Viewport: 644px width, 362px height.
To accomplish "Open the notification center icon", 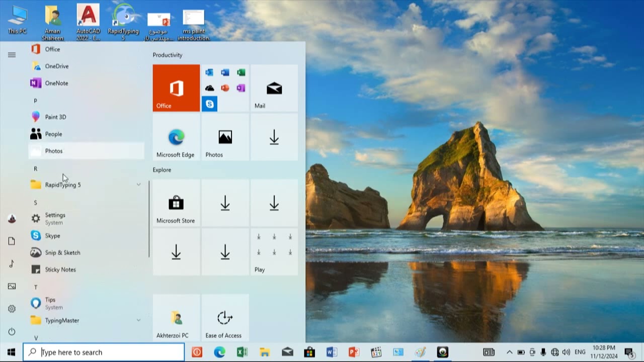I will tap(629, 352).
